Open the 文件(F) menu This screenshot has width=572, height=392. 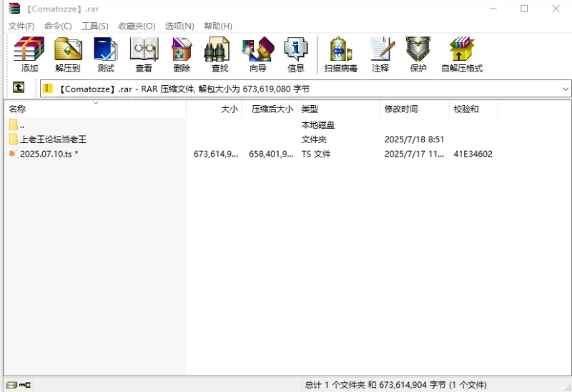[21, 26]
